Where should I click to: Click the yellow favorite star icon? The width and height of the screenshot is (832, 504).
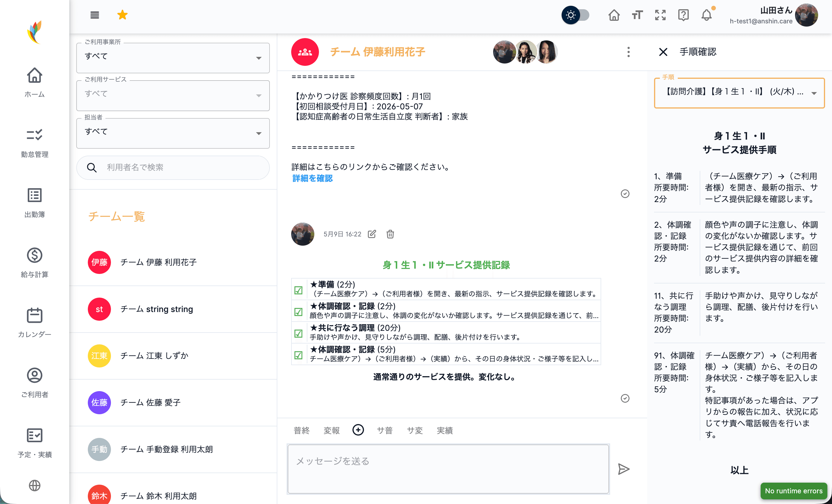pyautogui.click(x=122, y=15)
